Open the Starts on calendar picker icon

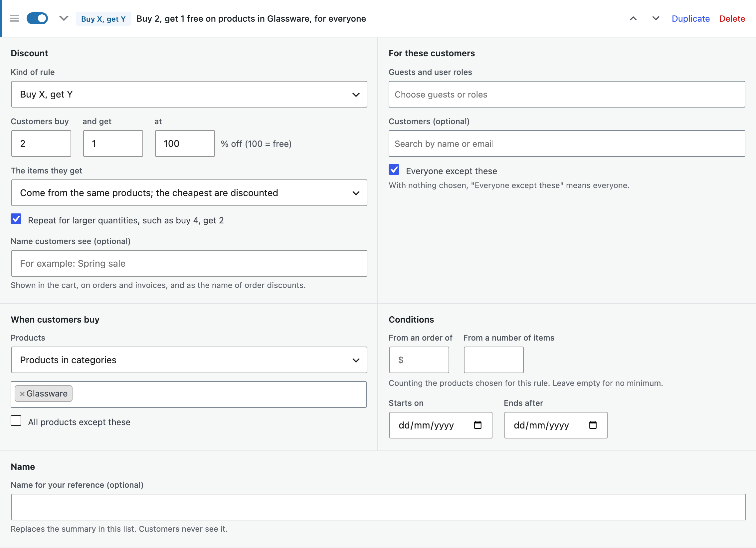[478, 425]
